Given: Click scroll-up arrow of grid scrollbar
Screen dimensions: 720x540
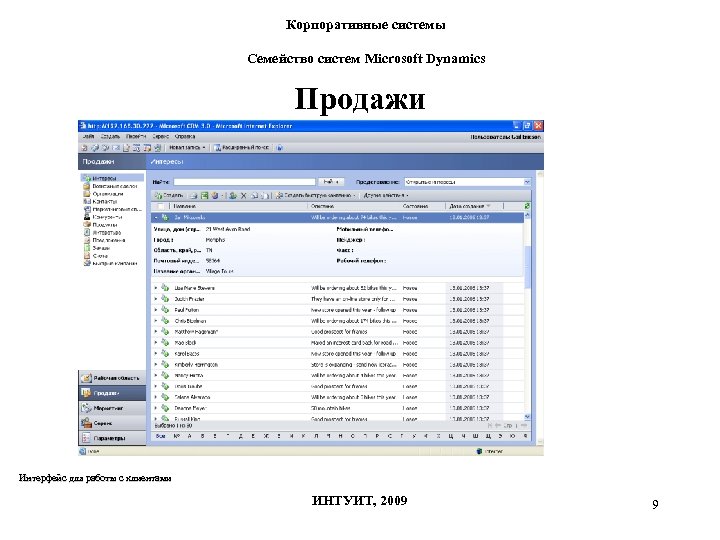Looking at the screenshot, I should coord(528,215).
